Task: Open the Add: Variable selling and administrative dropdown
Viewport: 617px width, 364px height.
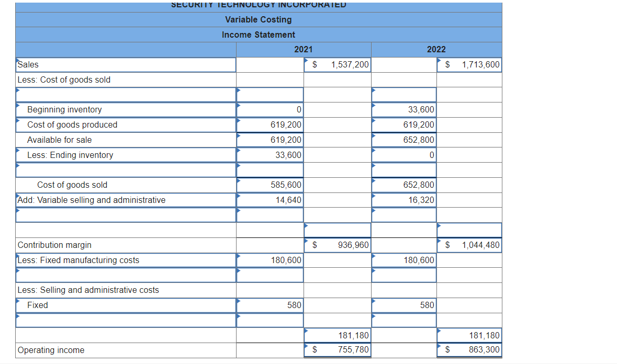Action: (x=126, y=200)
